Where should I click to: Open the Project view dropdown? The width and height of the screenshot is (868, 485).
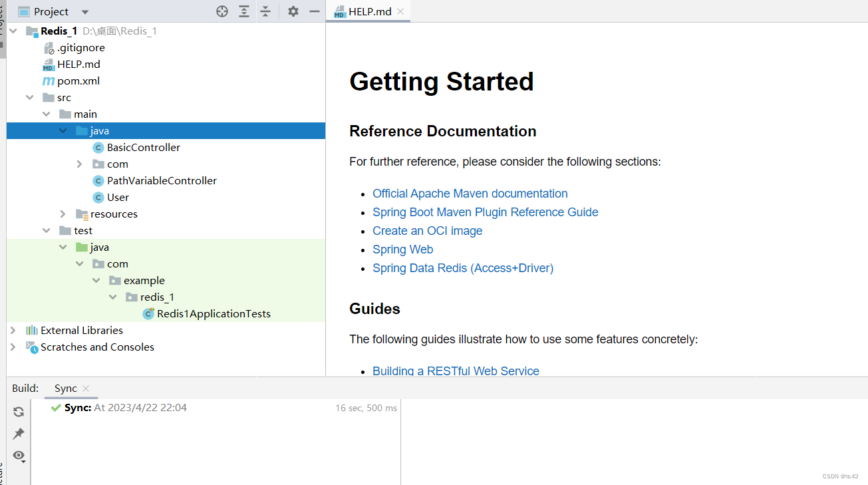(84, 11)
